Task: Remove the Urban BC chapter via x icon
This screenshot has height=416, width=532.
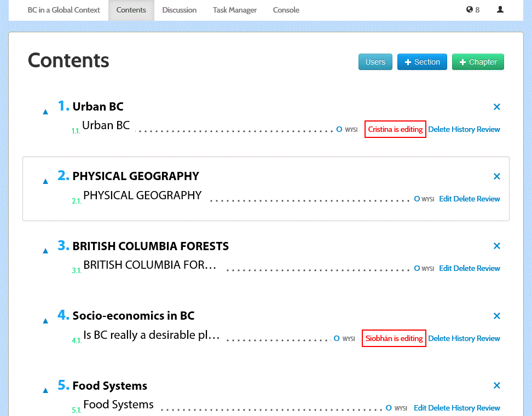Action: (x=497, y=107)
